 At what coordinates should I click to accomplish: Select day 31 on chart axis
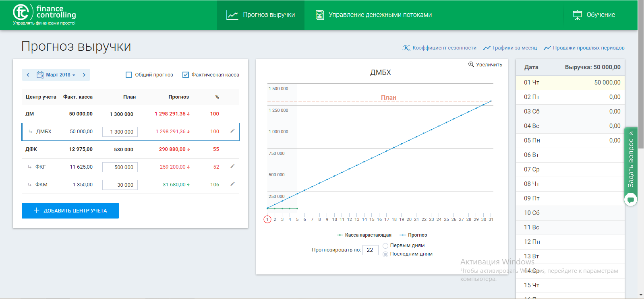coord(491,219)
